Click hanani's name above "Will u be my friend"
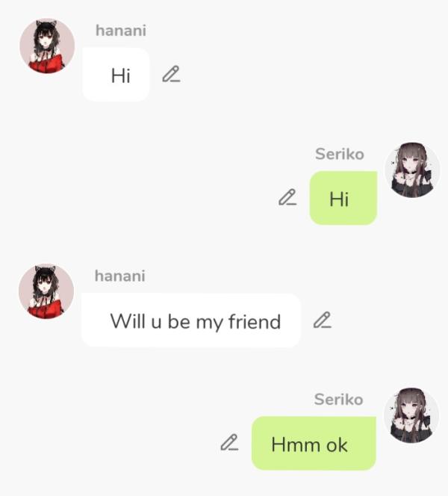 coord(119,276)
